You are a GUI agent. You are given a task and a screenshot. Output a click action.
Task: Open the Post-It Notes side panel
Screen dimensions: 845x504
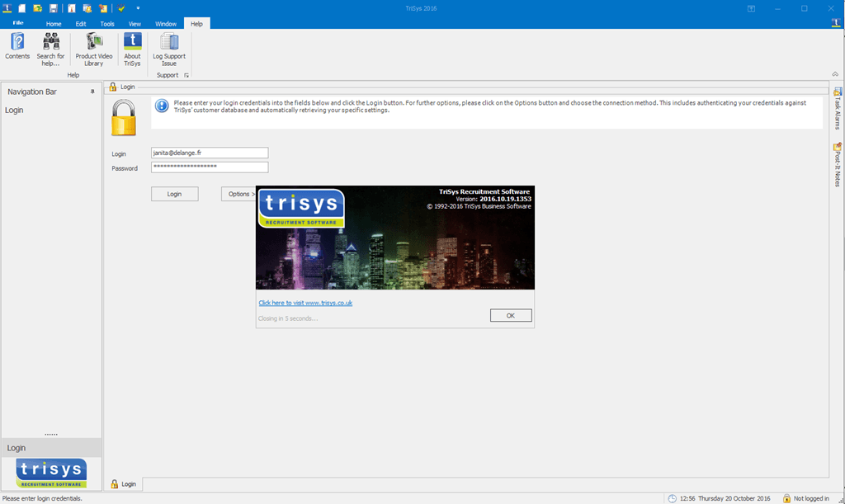(838, 164)
